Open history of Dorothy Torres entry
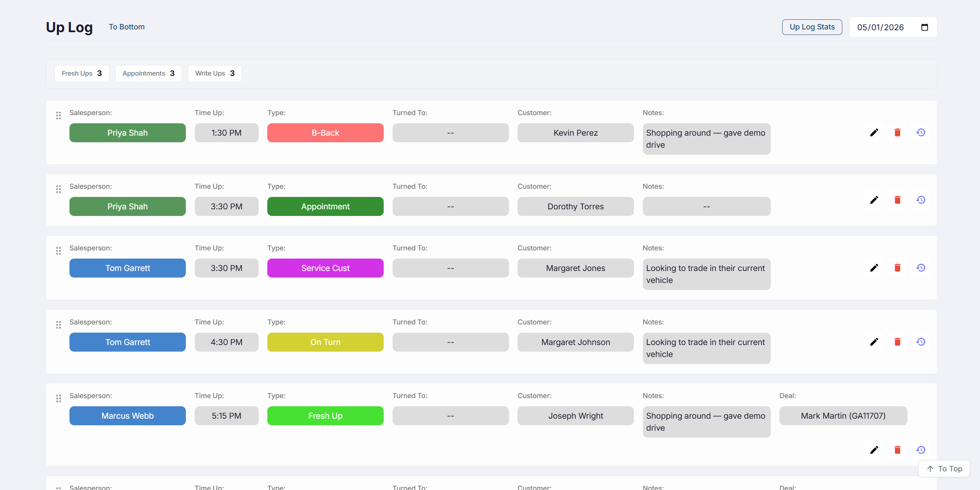 (921, 200)
